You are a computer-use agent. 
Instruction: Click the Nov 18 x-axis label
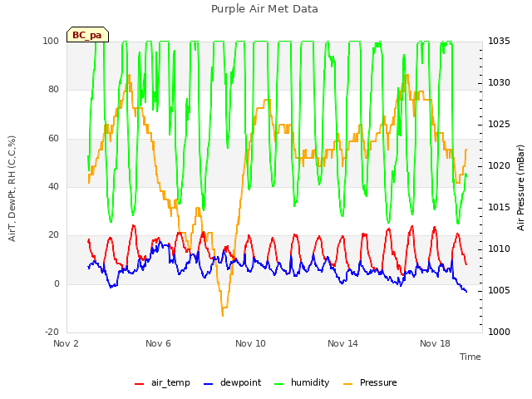435,343
